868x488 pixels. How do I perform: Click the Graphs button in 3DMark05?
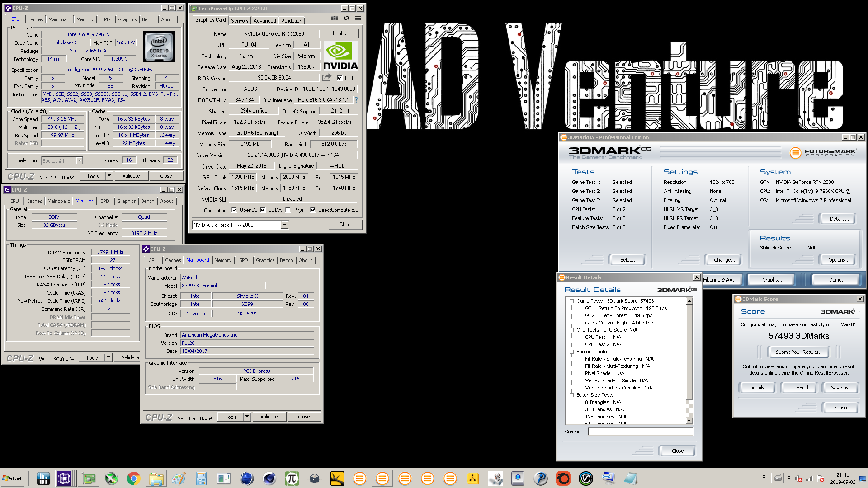click(772, 280)
